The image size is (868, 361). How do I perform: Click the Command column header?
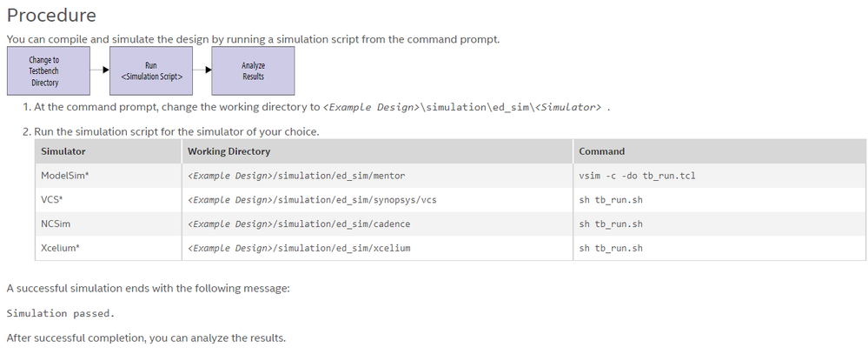pos(601,151)
